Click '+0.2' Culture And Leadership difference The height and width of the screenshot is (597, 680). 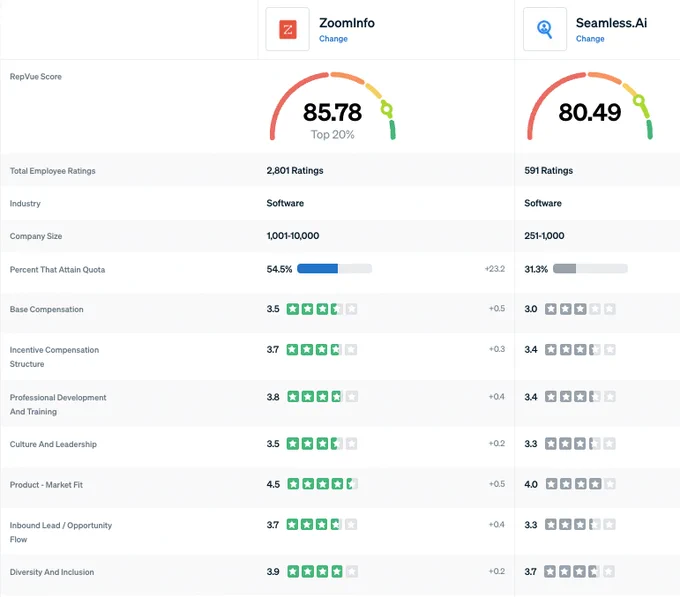[497, 443]
